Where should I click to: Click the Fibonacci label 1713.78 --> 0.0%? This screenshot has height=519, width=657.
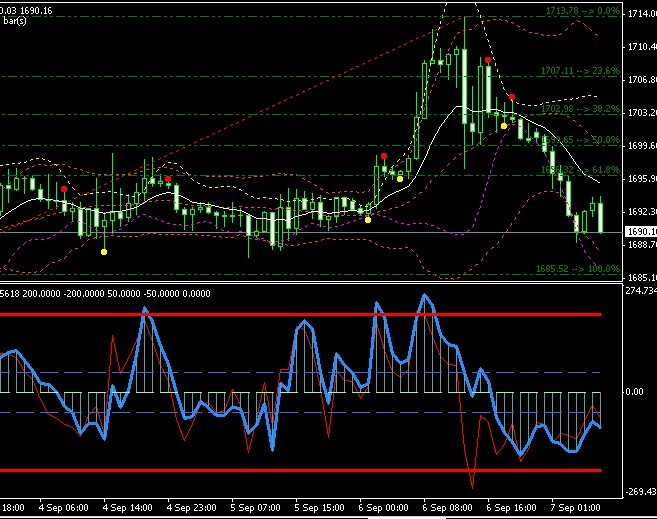(582, 11)
